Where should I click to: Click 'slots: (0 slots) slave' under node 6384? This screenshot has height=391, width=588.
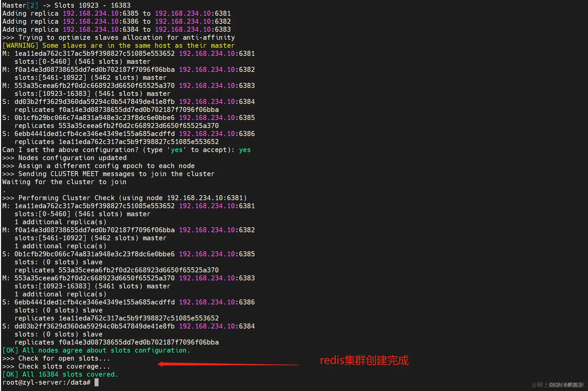(58, 334)
